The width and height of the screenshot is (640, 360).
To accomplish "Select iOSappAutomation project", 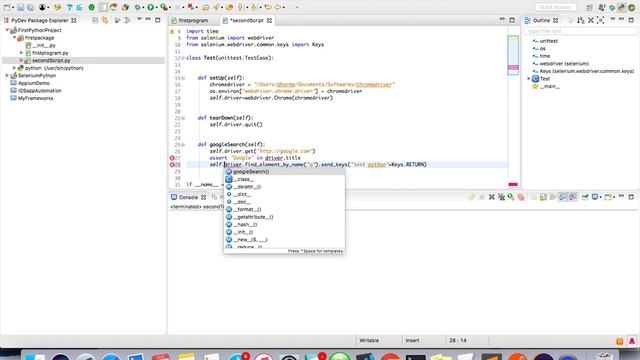I will (40, 91).
